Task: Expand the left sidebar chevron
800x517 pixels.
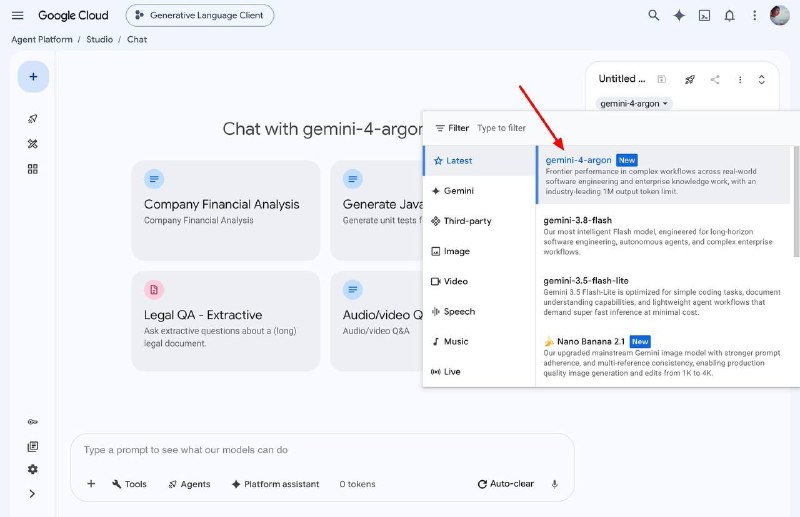Action: [x=32, y=494]
